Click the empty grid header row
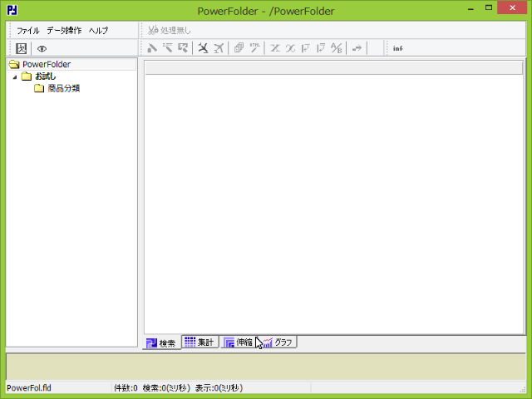The image size is (532, 399). point(333,68)
